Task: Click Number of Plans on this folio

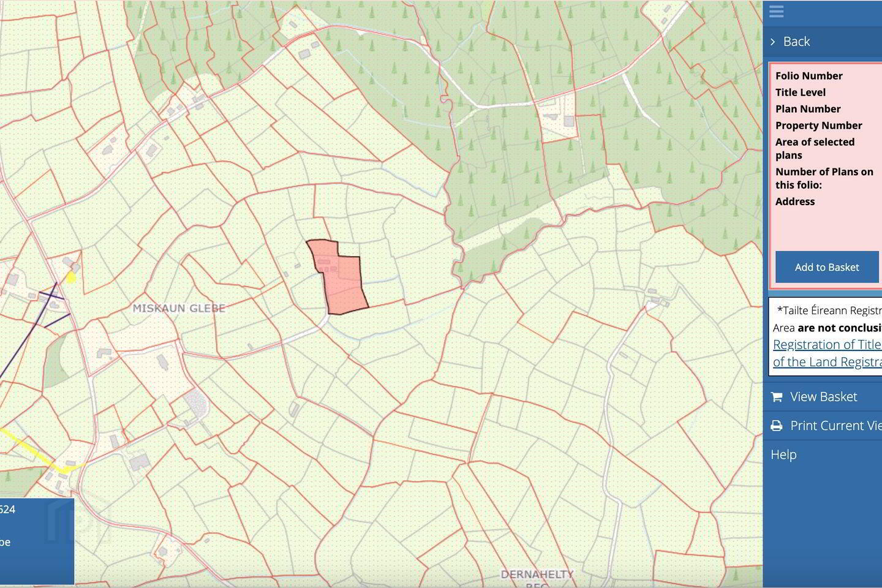Action: (x=824, y=178)
